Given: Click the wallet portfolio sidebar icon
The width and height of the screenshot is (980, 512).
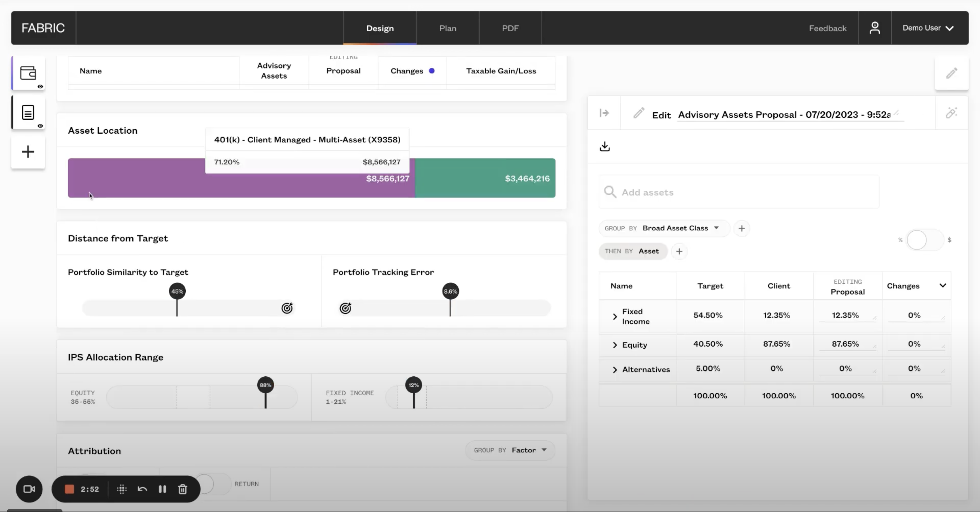Looking at the screenshot, I should click(28, 73).
